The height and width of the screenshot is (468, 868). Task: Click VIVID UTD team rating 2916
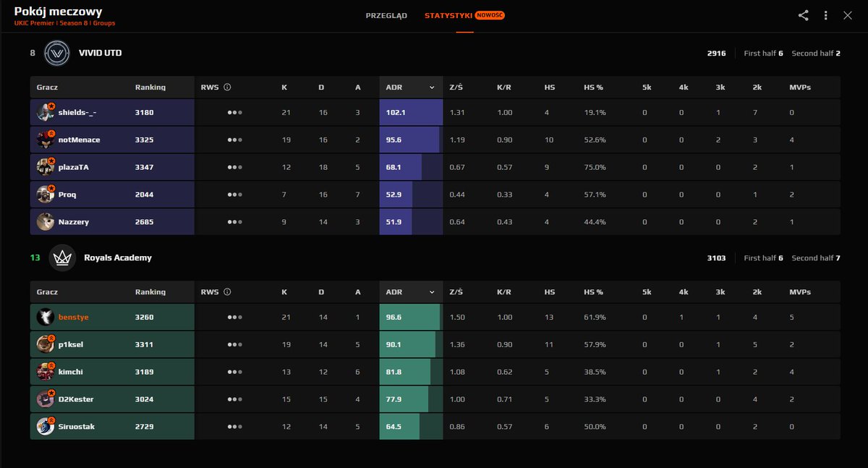[717, 54]
